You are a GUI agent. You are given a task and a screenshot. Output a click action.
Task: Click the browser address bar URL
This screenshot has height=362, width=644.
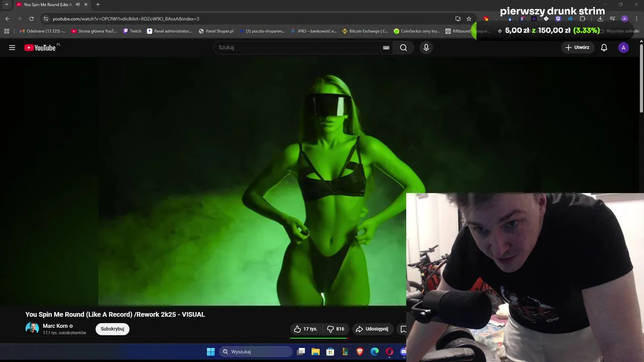[126, 19]
